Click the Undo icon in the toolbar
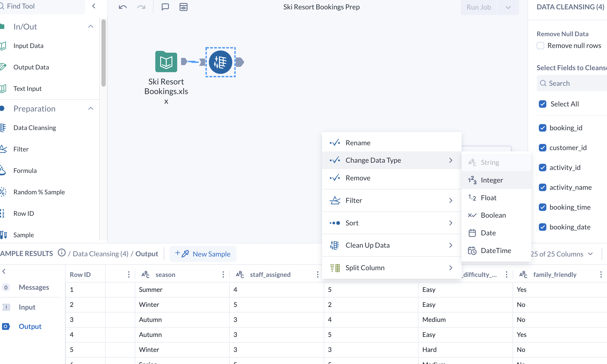 122,7
